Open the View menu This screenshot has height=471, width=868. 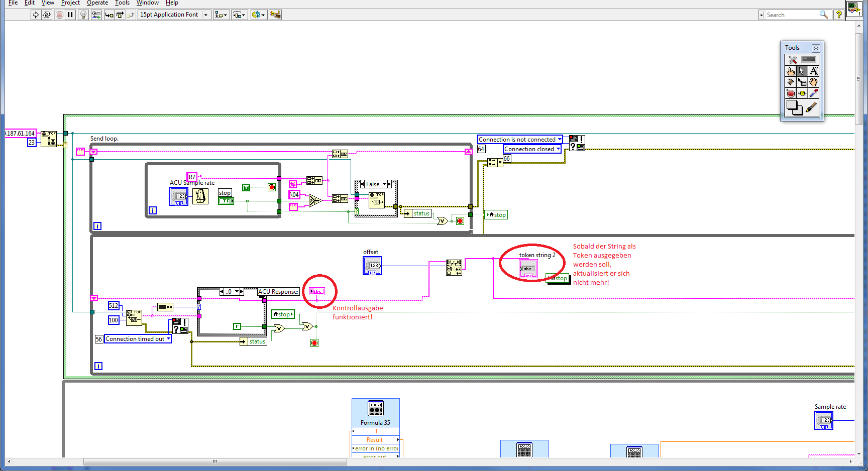48,3
